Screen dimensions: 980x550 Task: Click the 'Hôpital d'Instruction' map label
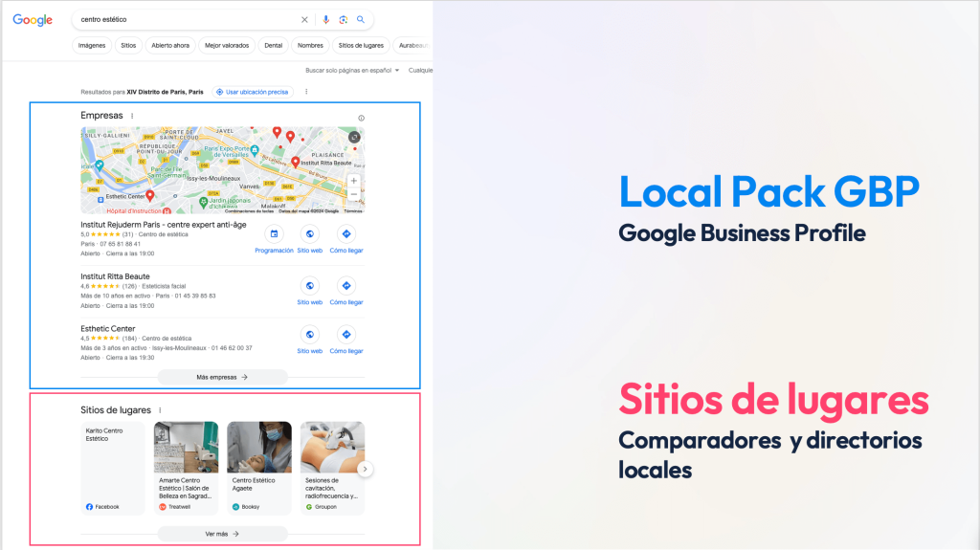tap(134, 210)
